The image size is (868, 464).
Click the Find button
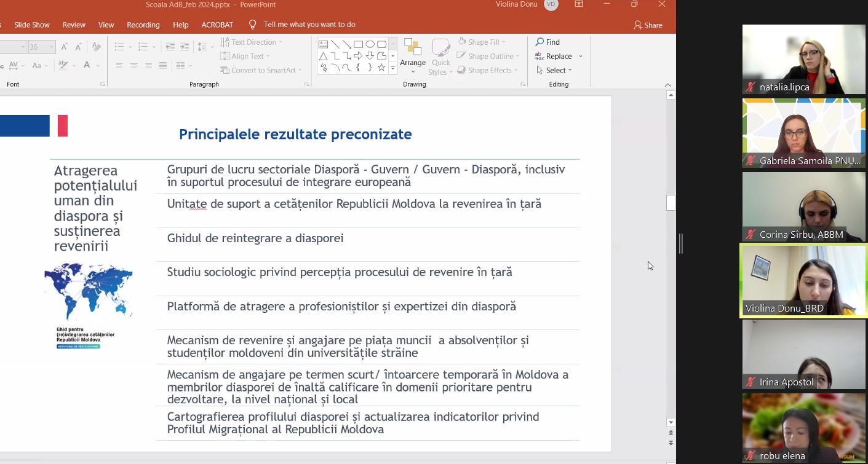coord(547,42)
